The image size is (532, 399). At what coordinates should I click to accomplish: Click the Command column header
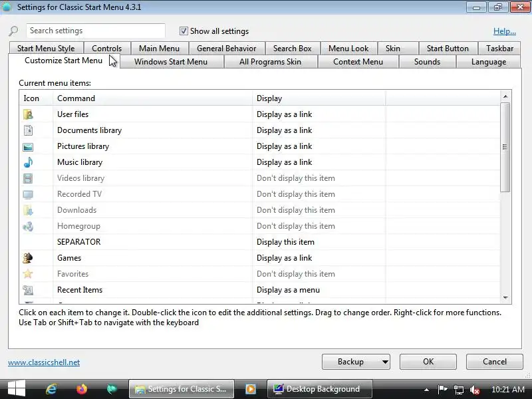point(152,98)
